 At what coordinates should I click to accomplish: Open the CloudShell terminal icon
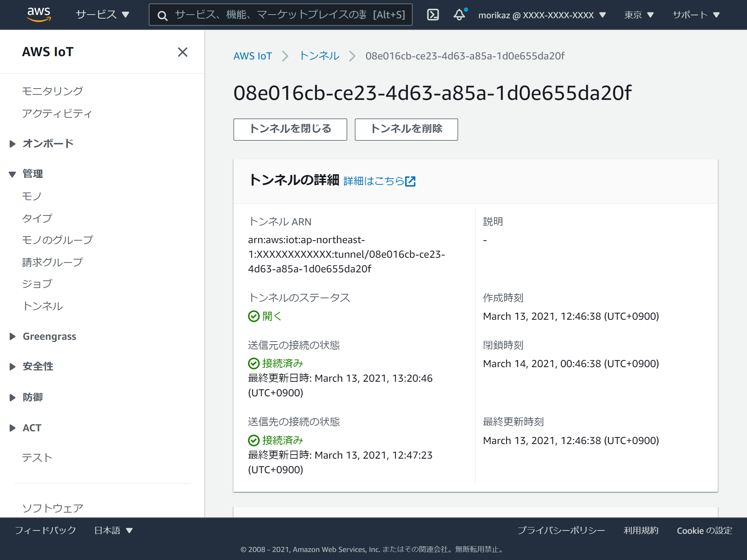pos(433,15)
